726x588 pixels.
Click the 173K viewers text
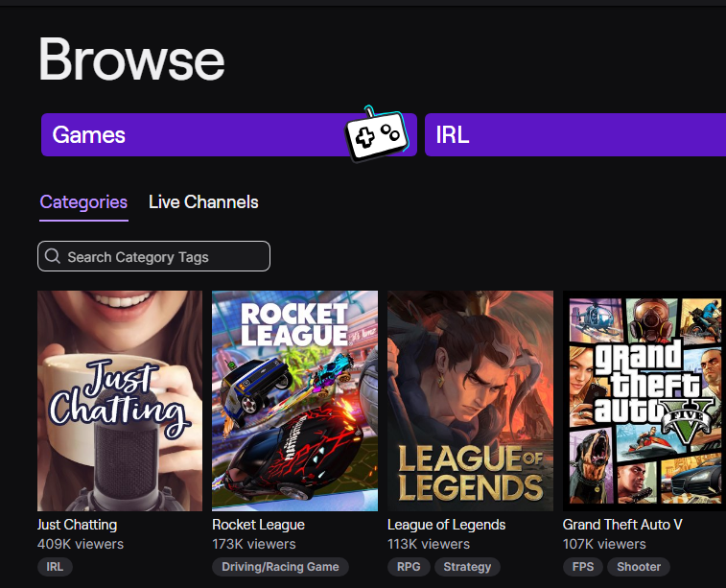pyautogui.click(x=254, y=544)
